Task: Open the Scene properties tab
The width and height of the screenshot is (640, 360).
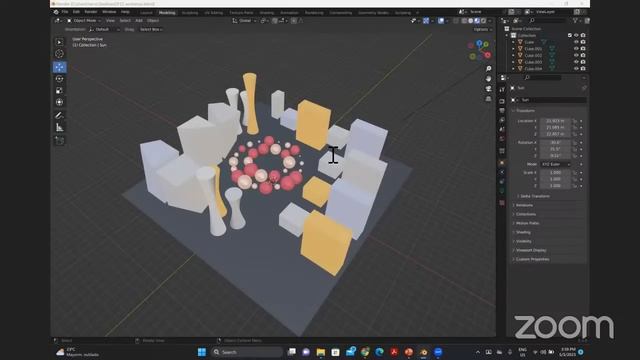Action: tap(502, 129)
